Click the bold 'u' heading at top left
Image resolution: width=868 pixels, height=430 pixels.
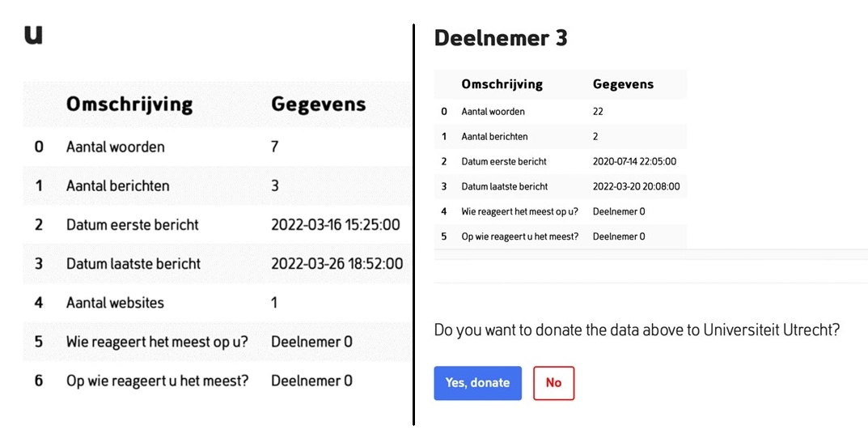pos(33,36)
